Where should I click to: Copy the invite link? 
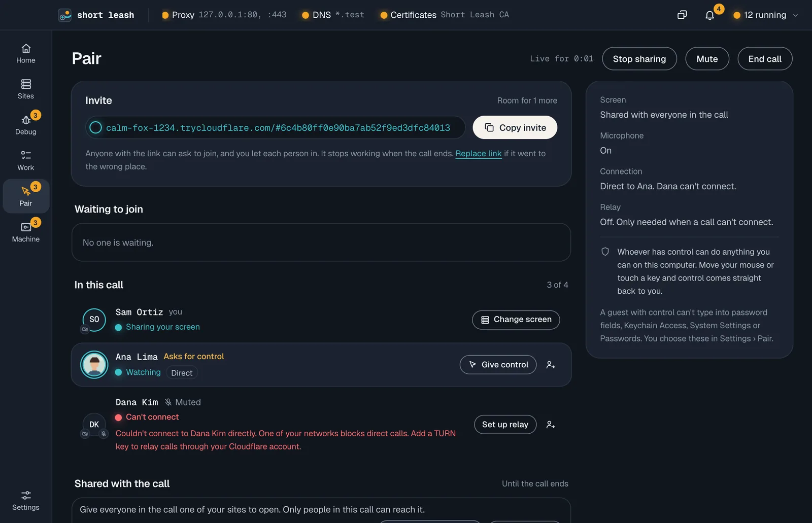(515, 127)
